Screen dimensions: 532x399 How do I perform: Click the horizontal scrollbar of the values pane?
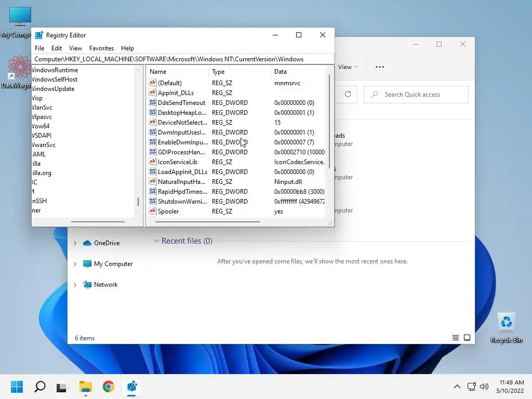coord(207,221)
